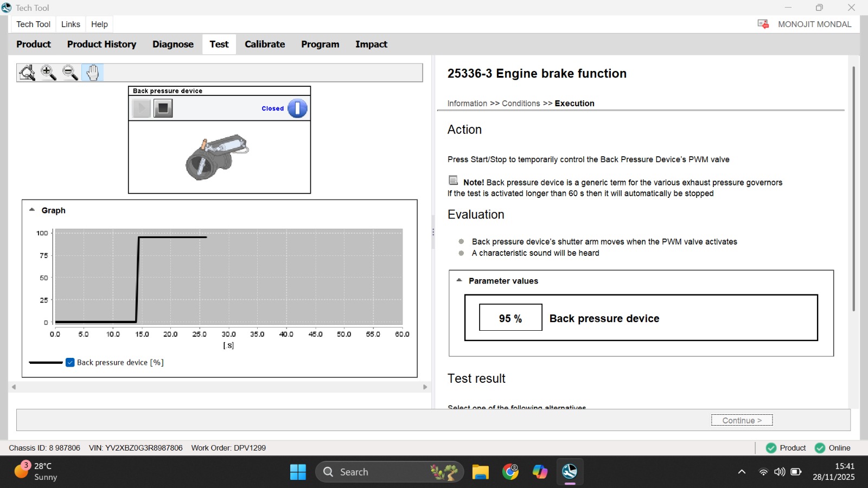Viewport: 868px width, 488px height.
Task: Open the weather widget showing 28°C Sunny
Action: (36, 471)
